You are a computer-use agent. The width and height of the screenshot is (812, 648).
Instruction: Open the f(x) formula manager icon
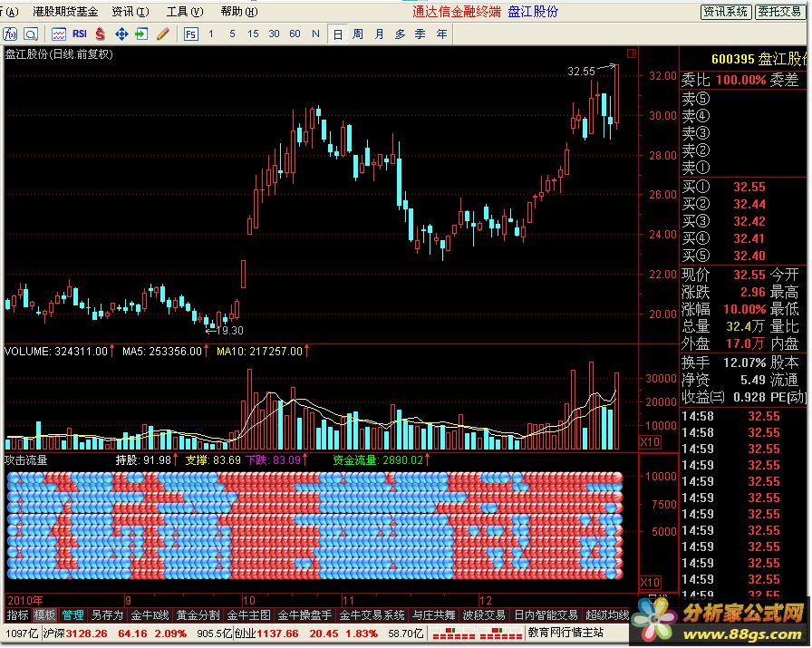tap(10, 34)
